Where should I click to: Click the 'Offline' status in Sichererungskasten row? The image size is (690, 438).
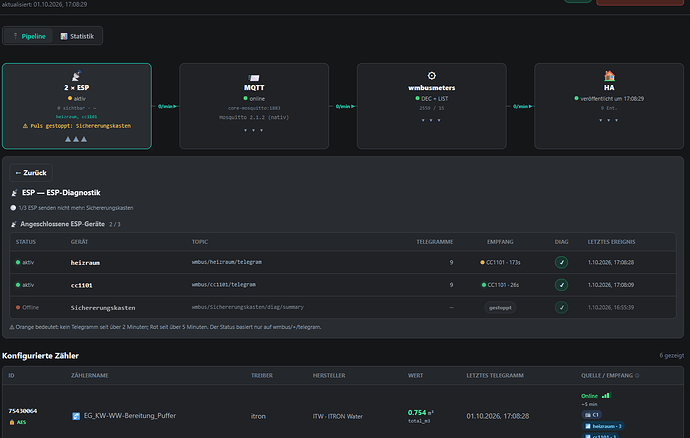click(27, 307)
